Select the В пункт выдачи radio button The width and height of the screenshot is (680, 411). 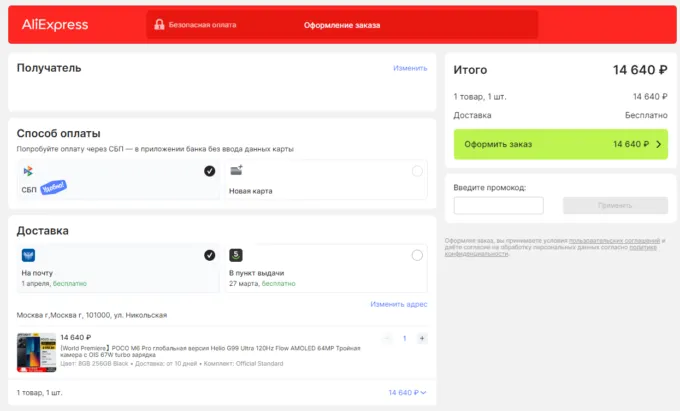[x=417, y=255]
